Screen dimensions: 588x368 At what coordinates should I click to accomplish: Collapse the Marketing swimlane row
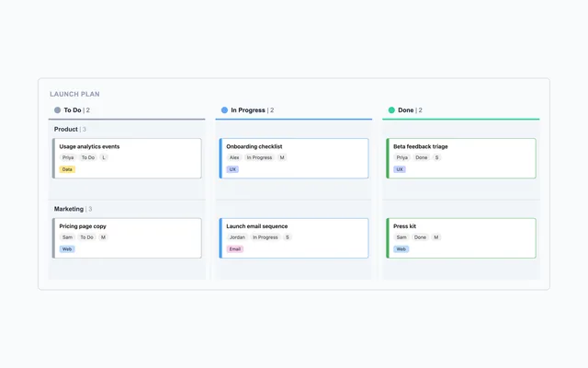(73, 209)
